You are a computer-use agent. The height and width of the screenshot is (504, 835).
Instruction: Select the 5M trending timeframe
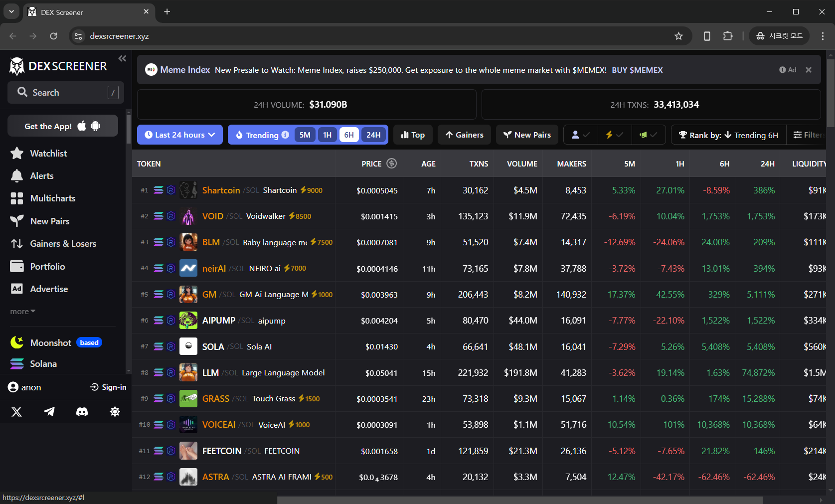(x=305, y=135)
